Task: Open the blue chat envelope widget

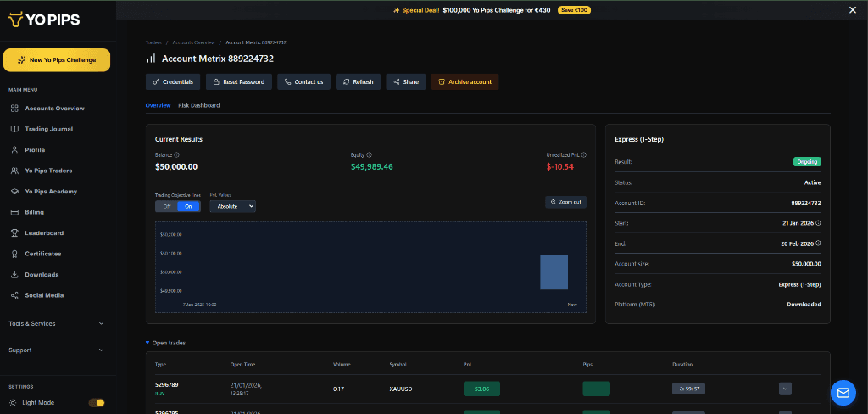Action: pos(843,392)
